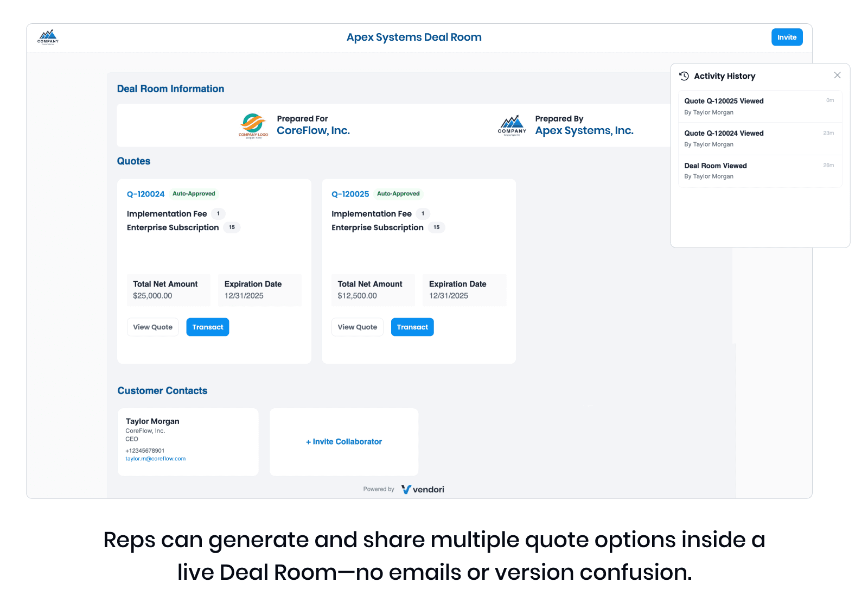
Task: Transact on quote Q-120025
Action: pos(412,327)
